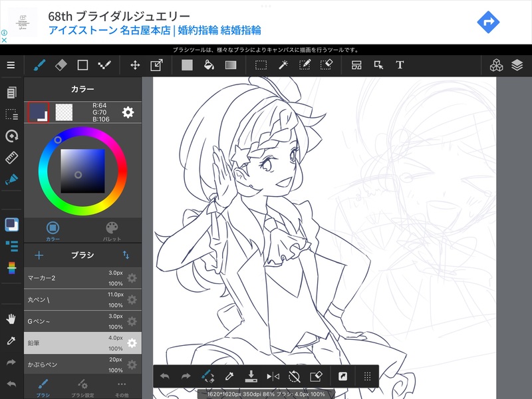Open settings gear for マーカー2 brush
Viewport: 532px width, 399px height.
pos(132,278)
